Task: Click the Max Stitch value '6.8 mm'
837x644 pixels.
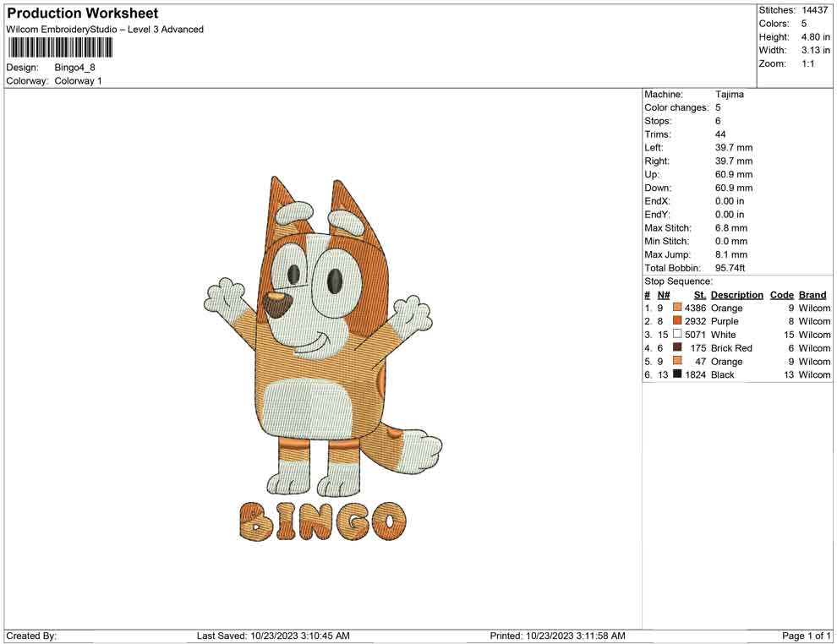Action: (x=730, y=228)
